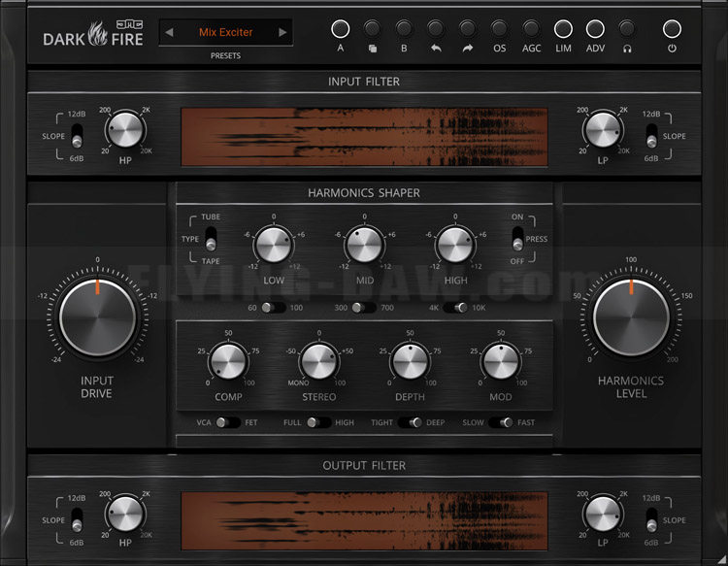Flip the input filter HP slope switch
Screen dimensions: 728x566
[x=77, y=136]
